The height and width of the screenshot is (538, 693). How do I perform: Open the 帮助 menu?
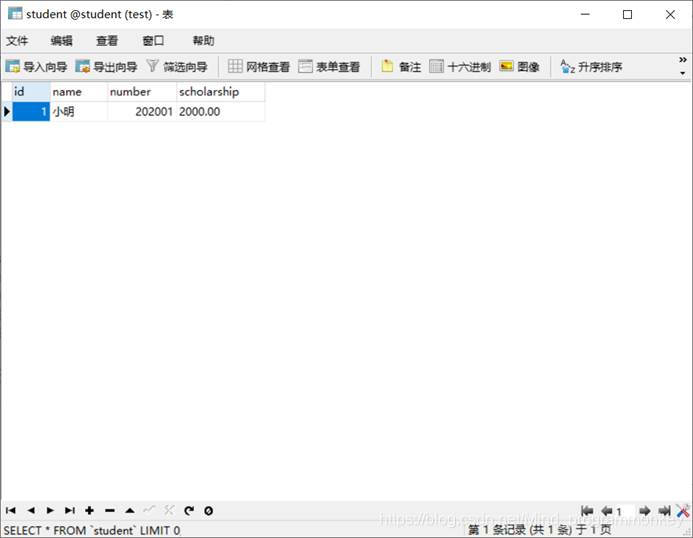(203, 41)
